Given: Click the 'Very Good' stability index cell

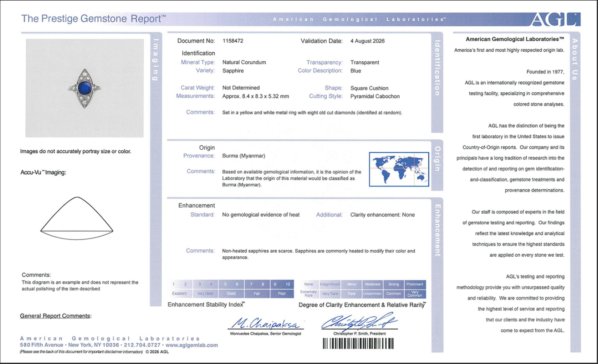Looking at the screenshot, I should [x=205, y=293].
